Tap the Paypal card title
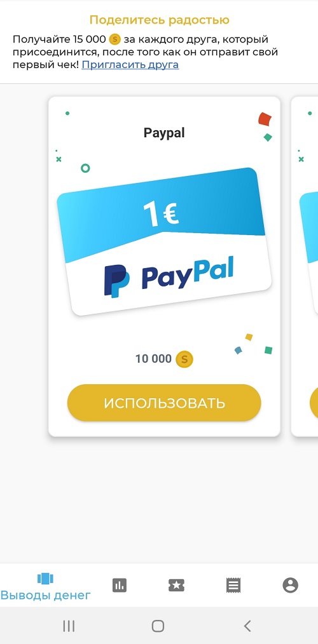This screenshot has height=644, width=318. (164, 133)
